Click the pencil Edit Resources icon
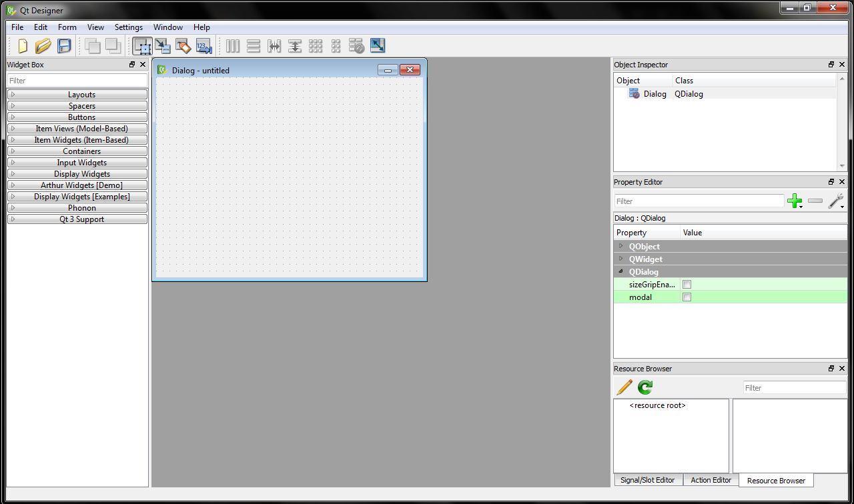This screenshot has height=504, width=854. [x=624, y=387]
